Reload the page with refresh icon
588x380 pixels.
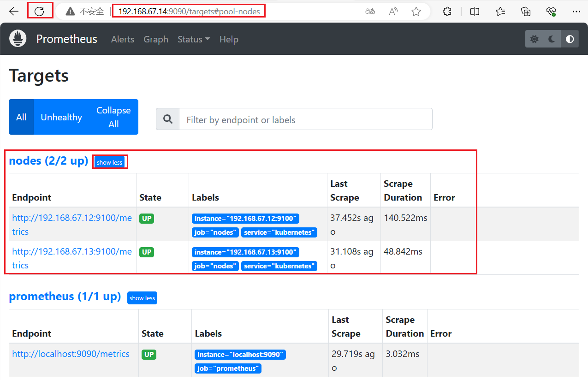pyautogui.click(x=40, y=12)
